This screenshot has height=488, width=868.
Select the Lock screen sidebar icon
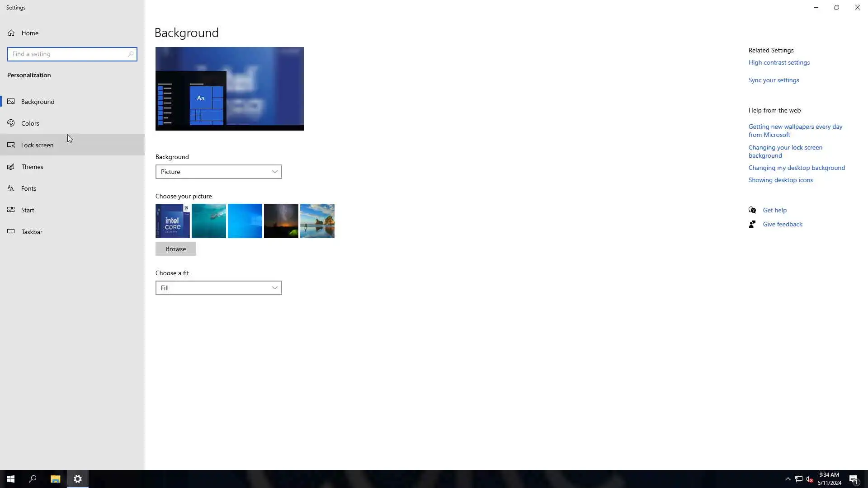(11, 145)
